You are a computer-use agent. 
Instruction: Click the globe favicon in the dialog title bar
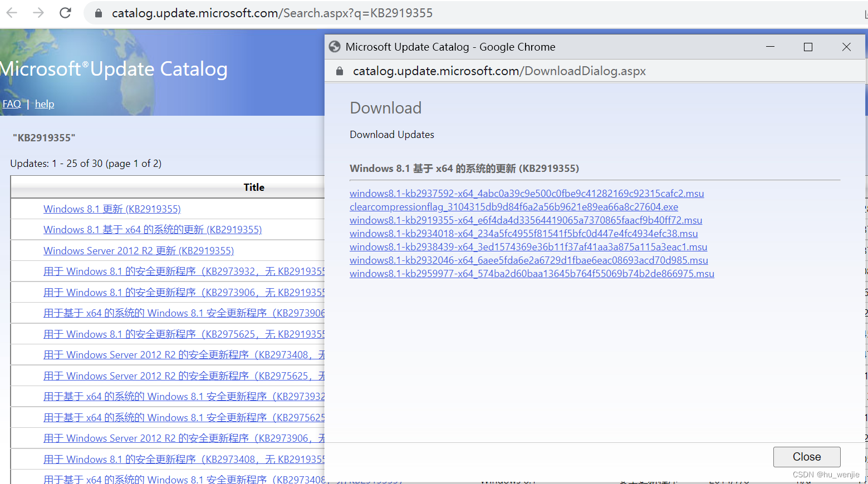[x=334, y=47]
